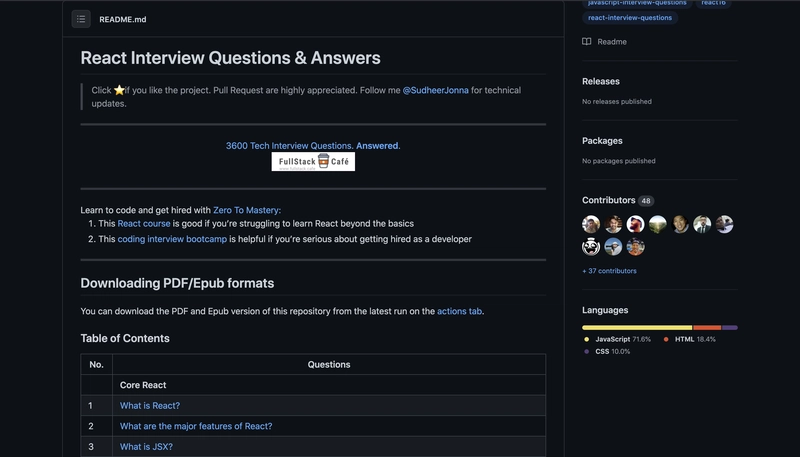Screen dimensions: 800x457
Task: Click the yellow JavaScript language bar segment
Action: click(x=637, y=327)
